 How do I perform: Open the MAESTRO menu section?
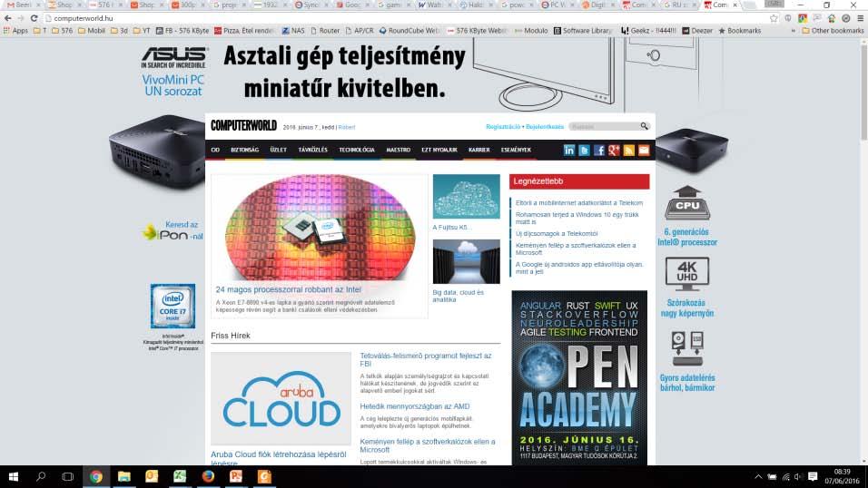tap(398, 150)
